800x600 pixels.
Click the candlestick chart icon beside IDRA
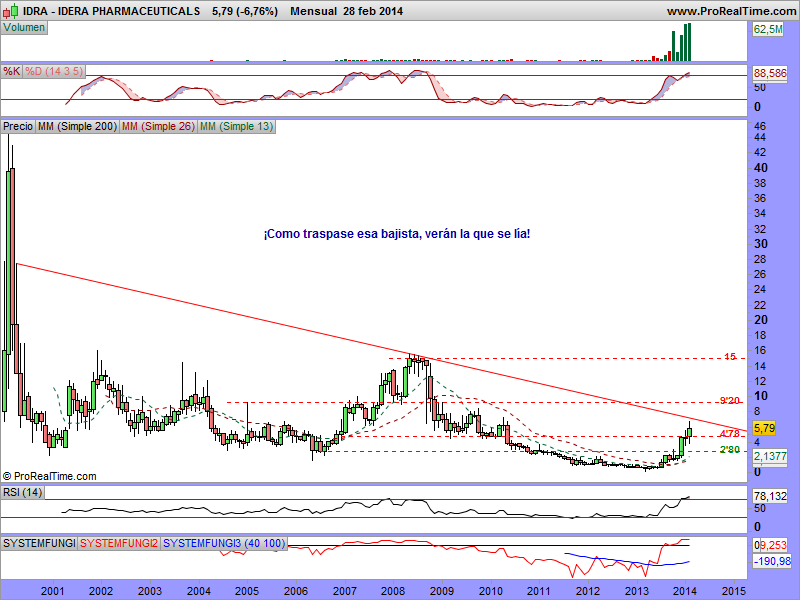coord(11,11)
